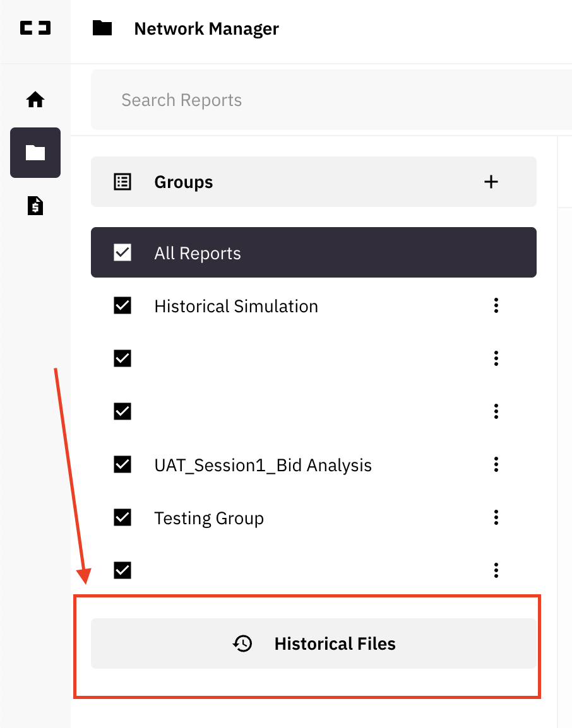Select the Testing Group label
This screenshot has width=572, height=728.
point(209,518)
